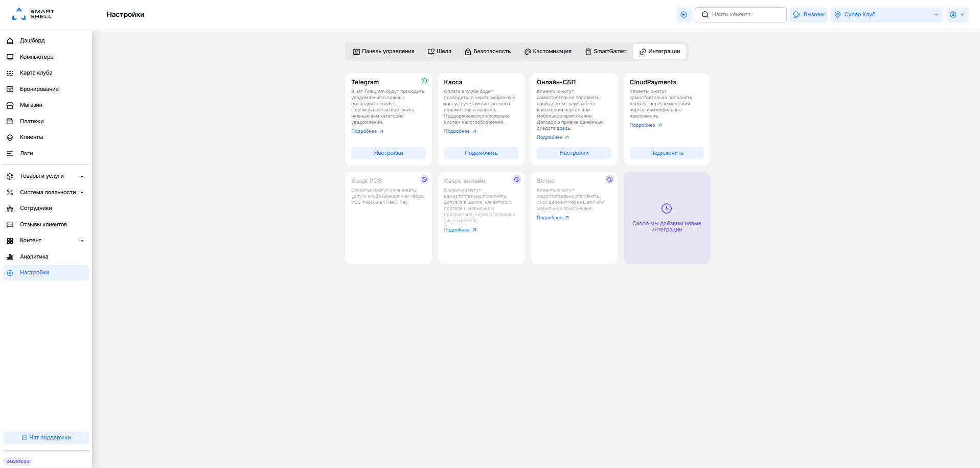This screenshot has height=468, width=980.
Task: Open the Супер Клуб club dropdown
Action: pyautogui.click(x=886, y=15)
